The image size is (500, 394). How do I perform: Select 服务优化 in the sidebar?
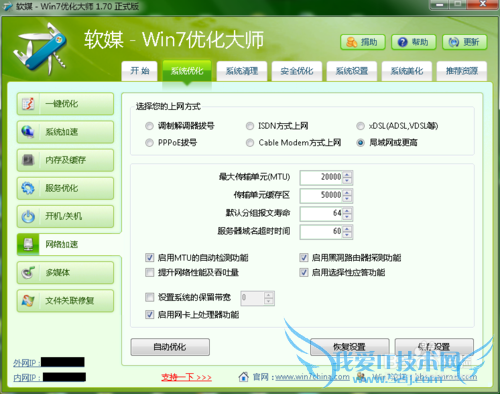click(65, 188)
